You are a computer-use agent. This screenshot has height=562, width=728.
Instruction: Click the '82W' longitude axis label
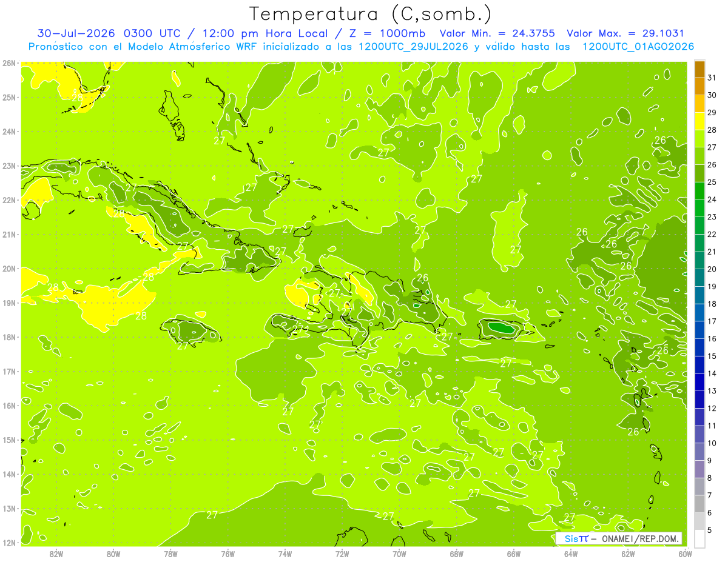coord(56,554)
